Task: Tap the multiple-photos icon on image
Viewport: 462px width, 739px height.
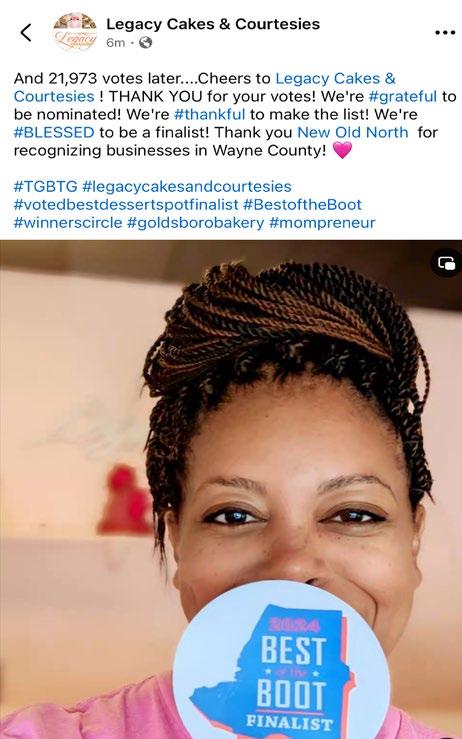Action: click(446, 263)
